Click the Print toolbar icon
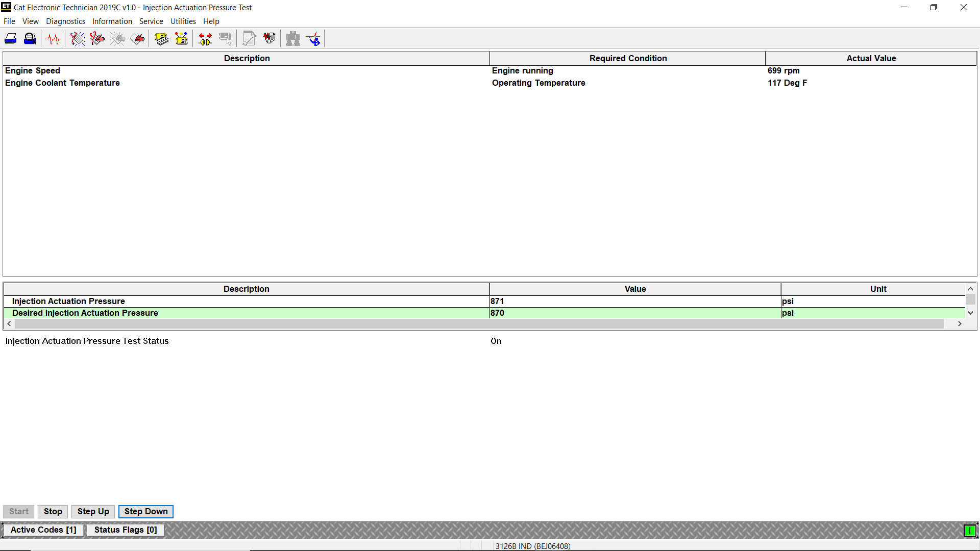The image size is (980, 551). click(x=11, y=39)
